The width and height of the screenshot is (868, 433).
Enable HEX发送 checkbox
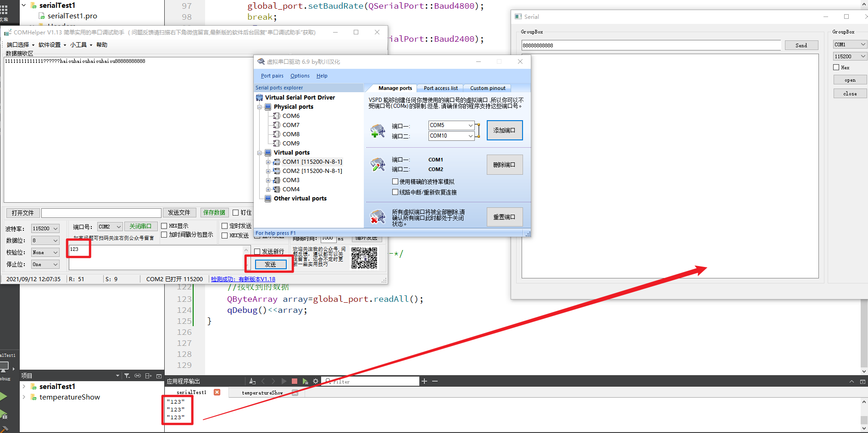coord(225,235)
